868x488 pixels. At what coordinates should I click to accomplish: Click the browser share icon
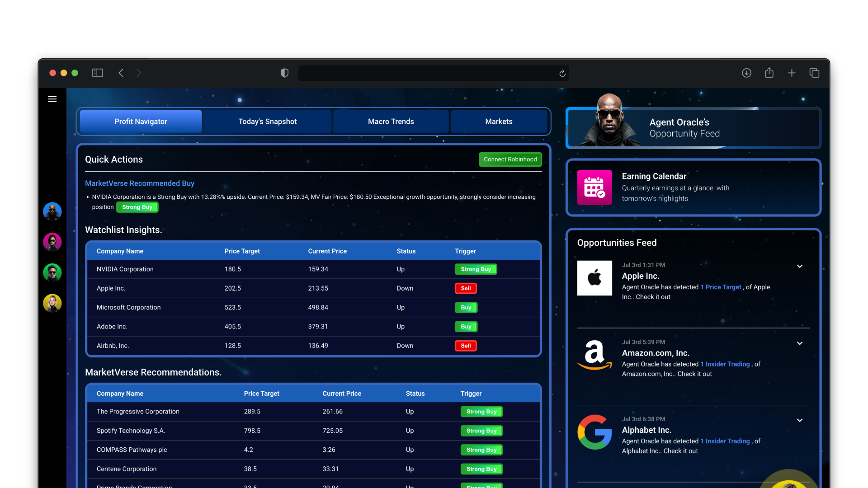[x=769, y=72]
